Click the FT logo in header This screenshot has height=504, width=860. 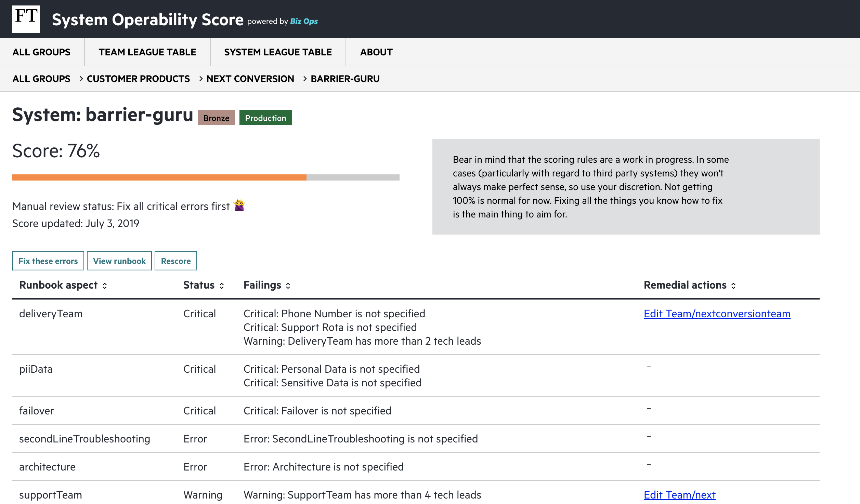[x=26, y=19]
